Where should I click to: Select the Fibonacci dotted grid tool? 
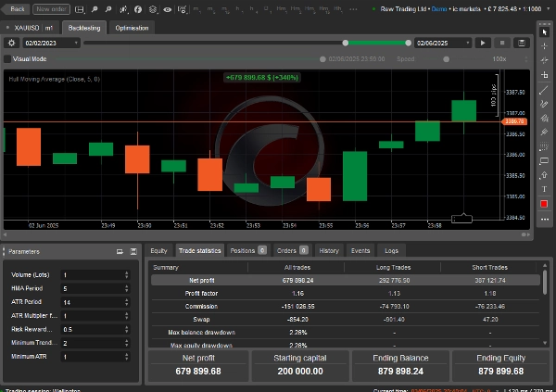pyautogui.click(x=544, y=146)
